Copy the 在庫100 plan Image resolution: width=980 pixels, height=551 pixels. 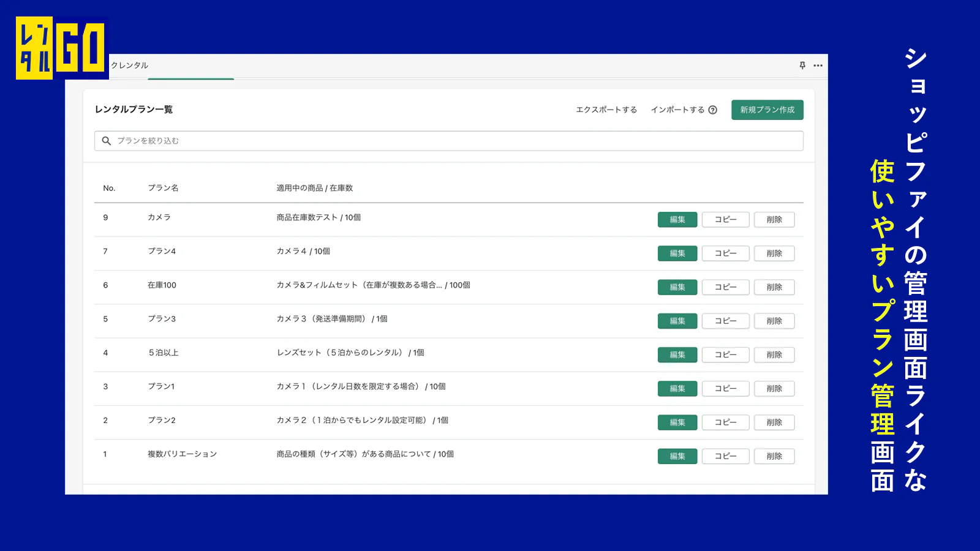click(x=725, y=287)
